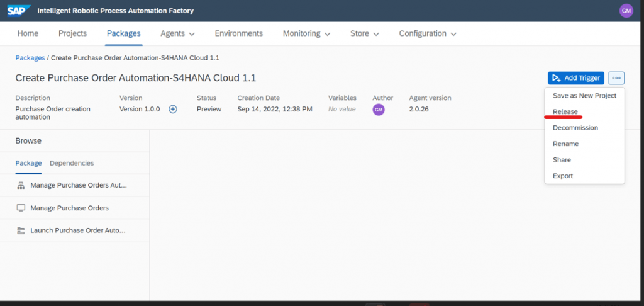Choose Release from the context menu

pyautogui.click(x=565, y=111)
